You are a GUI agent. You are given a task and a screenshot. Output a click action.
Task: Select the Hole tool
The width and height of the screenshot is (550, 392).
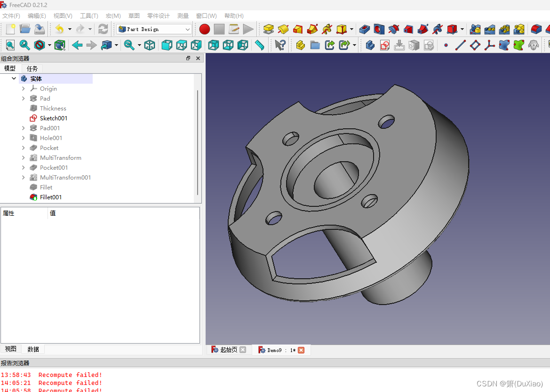point(379,29)
